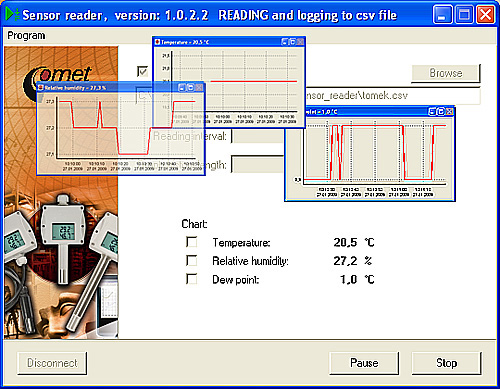Toggle the checked logging checkbox near Browse

[142, 71]
